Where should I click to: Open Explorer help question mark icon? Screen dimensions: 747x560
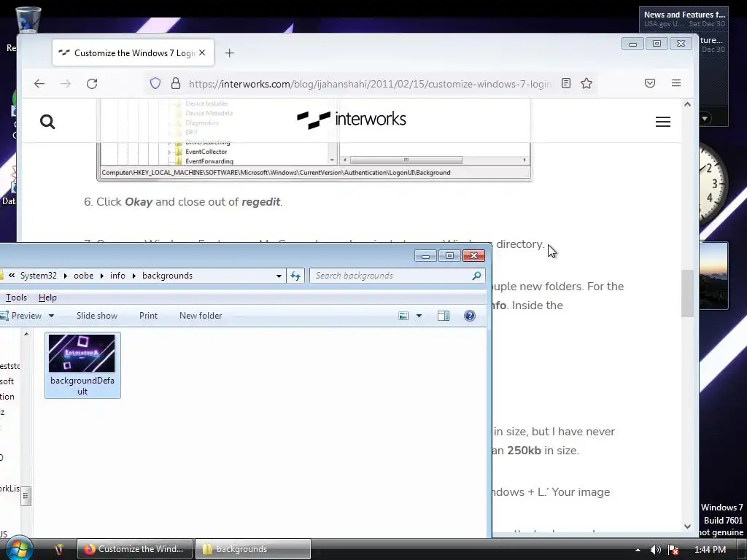[x=469, y=316]
